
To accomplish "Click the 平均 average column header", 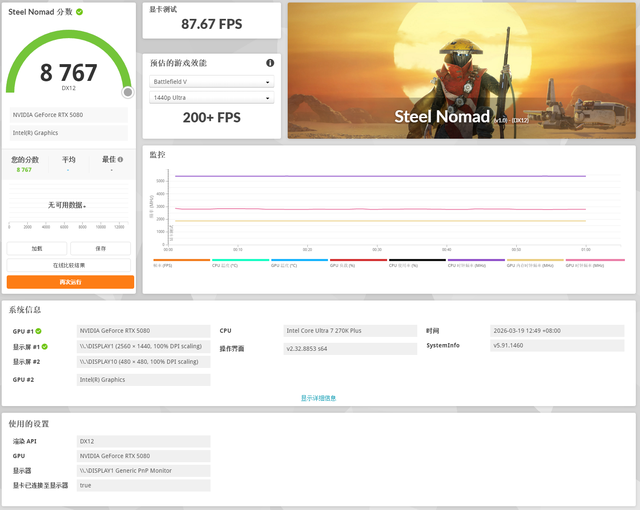I will 69,160.
